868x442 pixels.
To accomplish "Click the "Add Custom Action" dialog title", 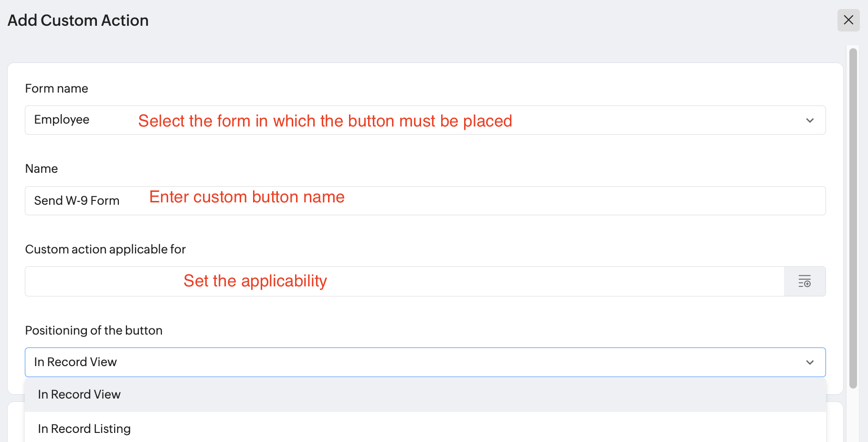I will click(78, 21).
